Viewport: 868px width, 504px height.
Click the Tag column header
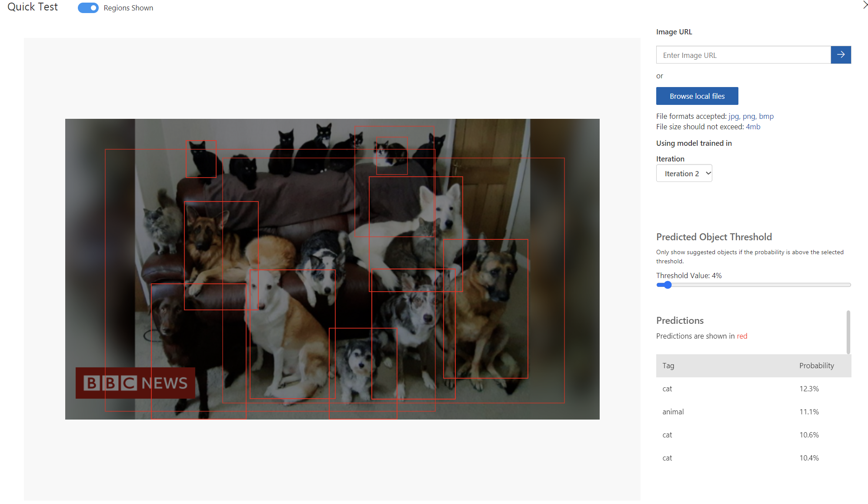(668, 366)
